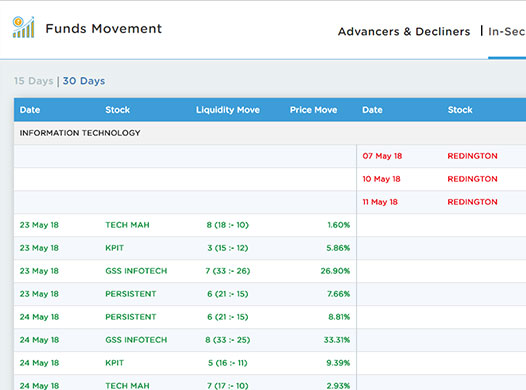The image size is (526, 390).
Task: Click the Price Move column header
Action: (x=313, y=110)
